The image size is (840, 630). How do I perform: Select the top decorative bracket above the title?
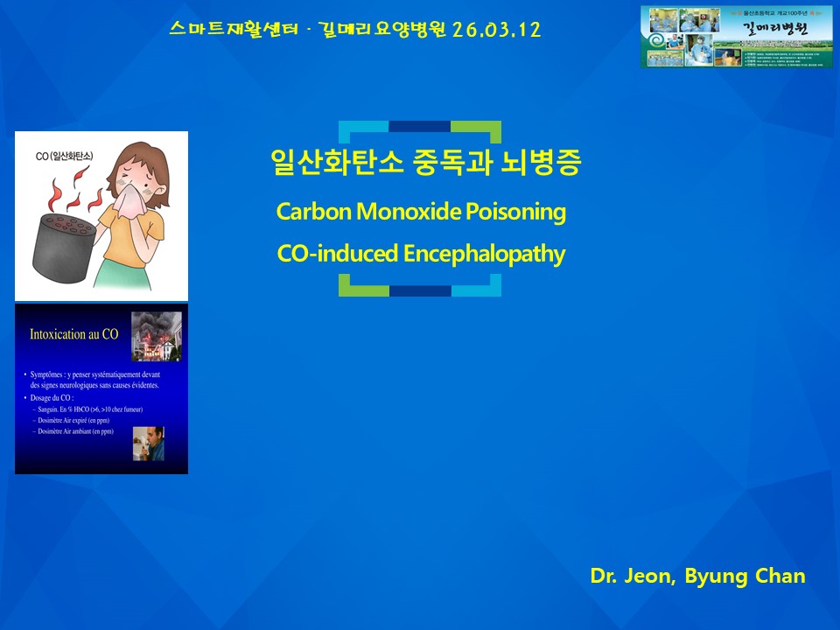click(x=420, y=132)
